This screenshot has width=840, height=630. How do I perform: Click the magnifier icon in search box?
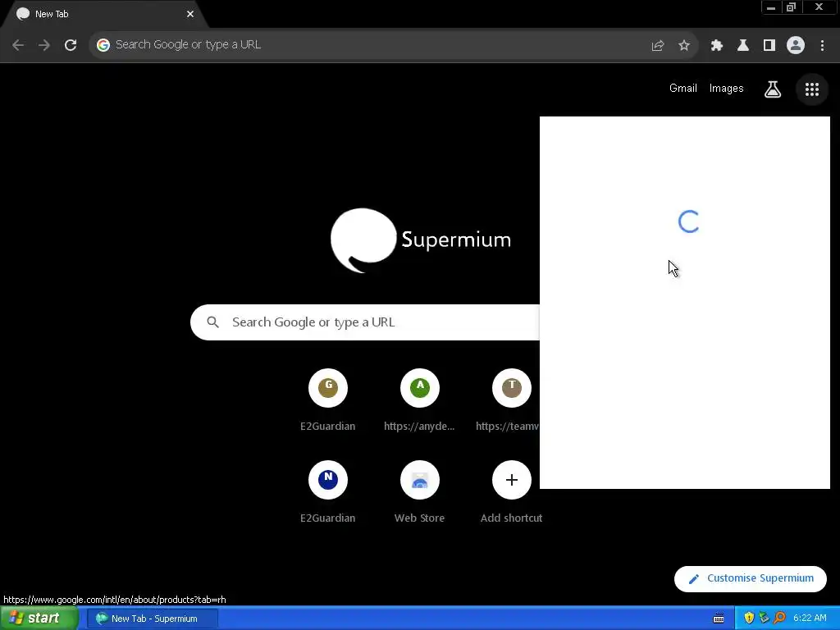pos(212,322)
